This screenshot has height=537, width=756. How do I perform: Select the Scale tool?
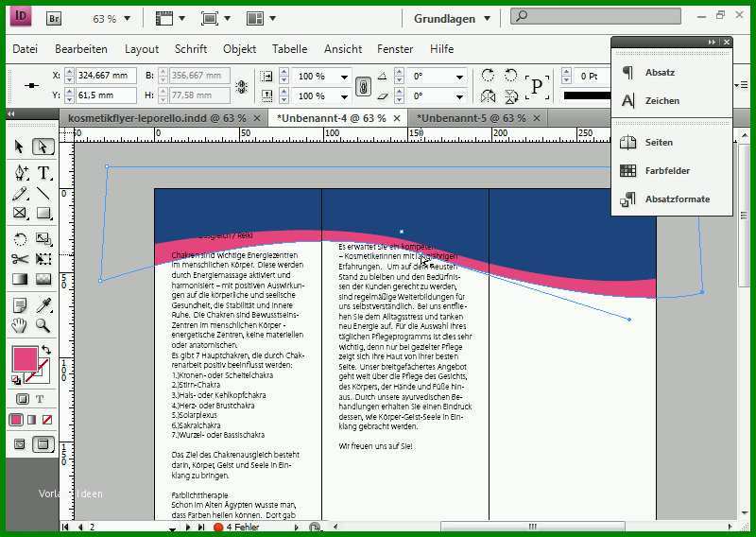coord(43,239)
